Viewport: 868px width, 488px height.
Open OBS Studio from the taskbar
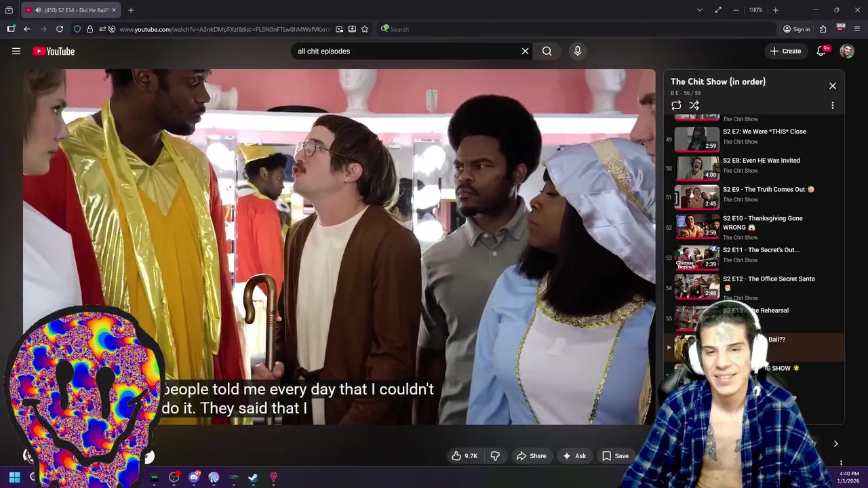pos(174,477)
